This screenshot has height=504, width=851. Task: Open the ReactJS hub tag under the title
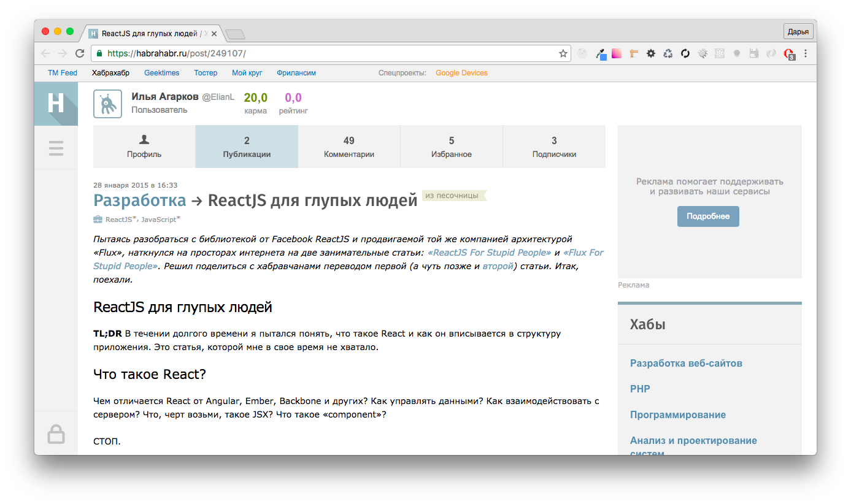pyautogui.click(x=119, y=220)
